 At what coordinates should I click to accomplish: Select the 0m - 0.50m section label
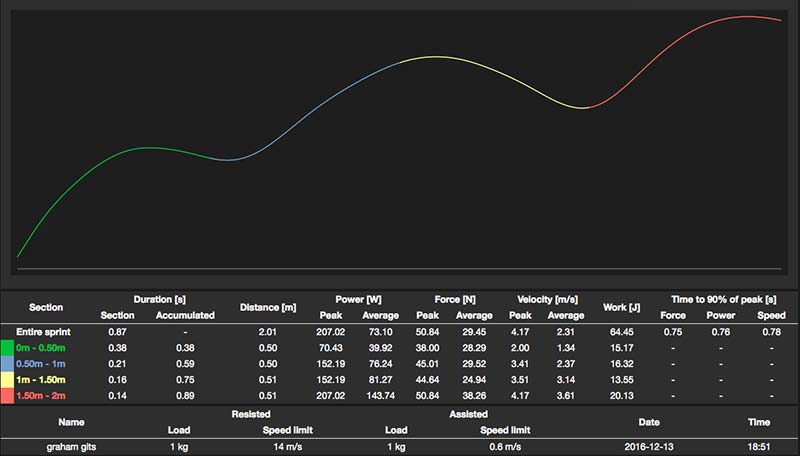coord(41,348)
